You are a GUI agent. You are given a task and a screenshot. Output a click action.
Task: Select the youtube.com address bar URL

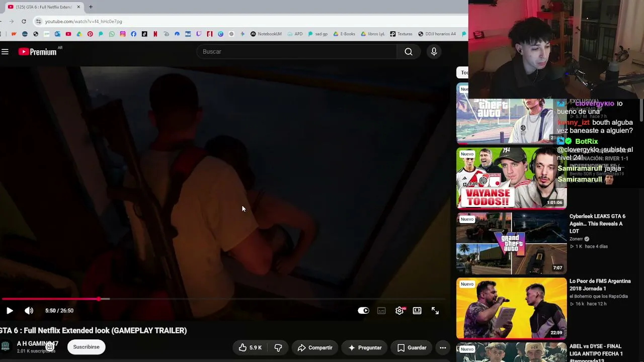click(x=84, y=22)
